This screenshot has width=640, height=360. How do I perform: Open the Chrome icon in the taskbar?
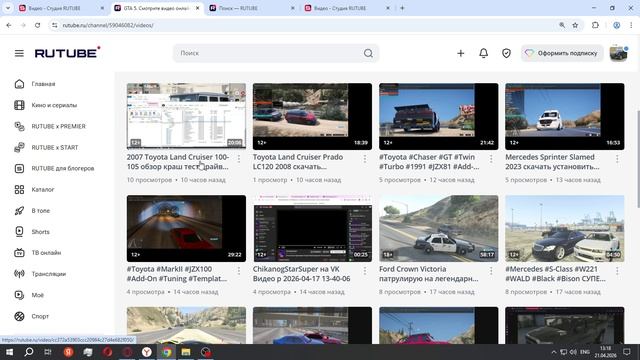click(x=167, y=352)
